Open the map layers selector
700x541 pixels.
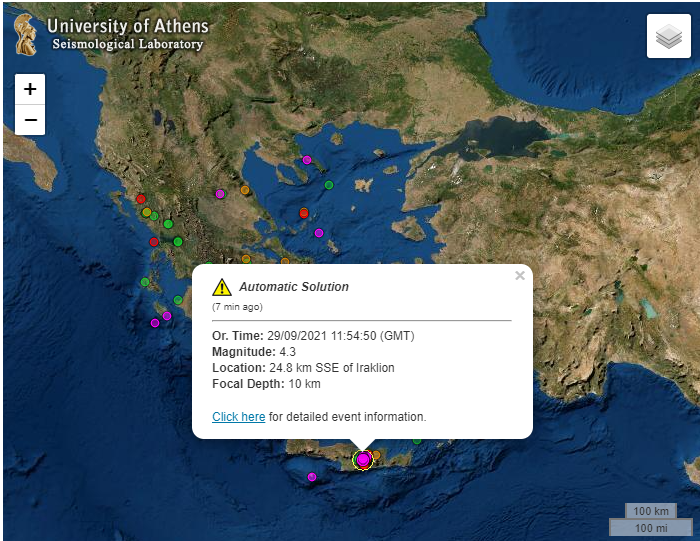tap(669, 36)
